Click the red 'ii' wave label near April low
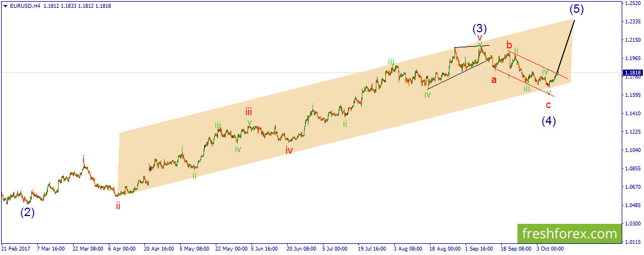 pyautogui.click(x=118, y=206)
